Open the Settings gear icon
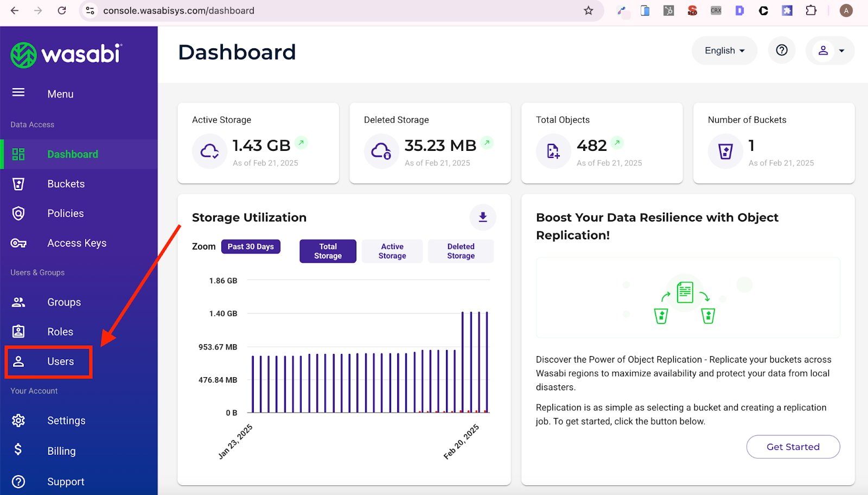This screenshot has height=495, width=868. (x=18, y=421)
